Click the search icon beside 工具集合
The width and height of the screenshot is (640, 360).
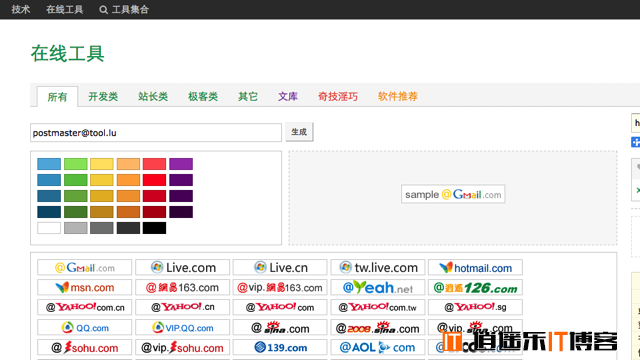103,10
